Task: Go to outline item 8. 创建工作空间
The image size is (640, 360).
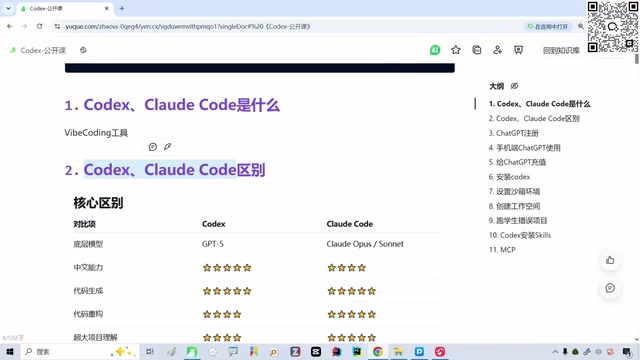Action: pyautogui.click(x=514, y=206)
